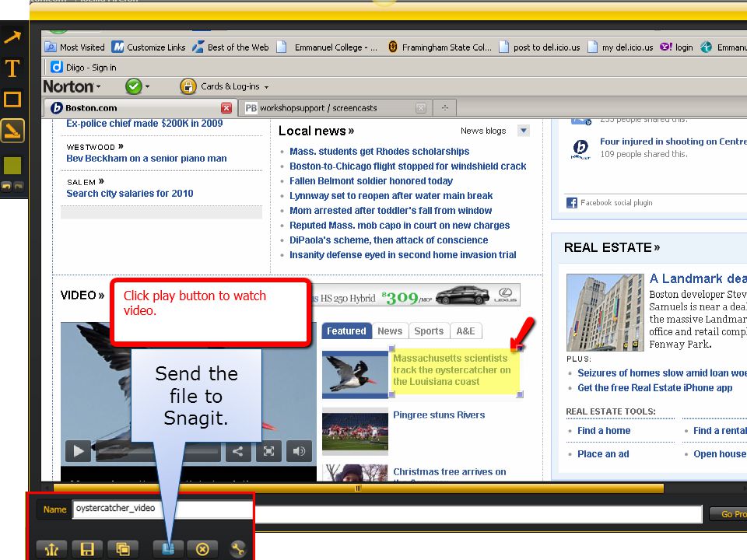
Task: Open the REAL ESTATE section heading
Action: click(612, 247)
